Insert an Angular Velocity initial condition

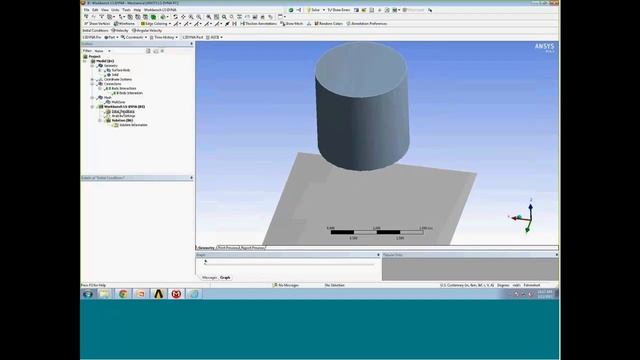pos(147,31)
